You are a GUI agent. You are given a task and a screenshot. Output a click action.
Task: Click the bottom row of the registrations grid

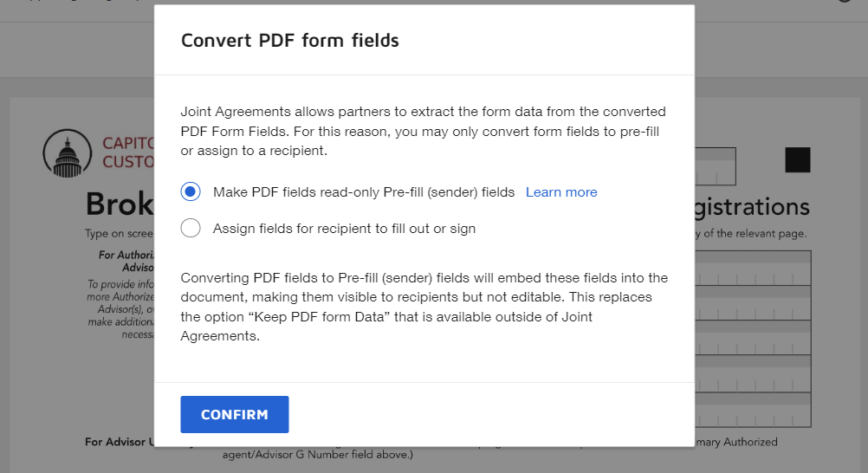(752, 409)
